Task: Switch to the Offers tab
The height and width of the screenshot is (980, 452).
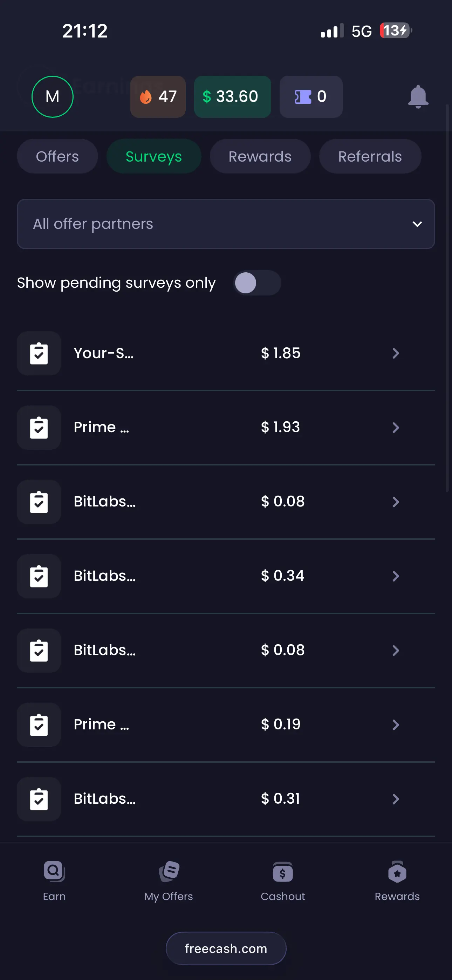Action: 57,156
